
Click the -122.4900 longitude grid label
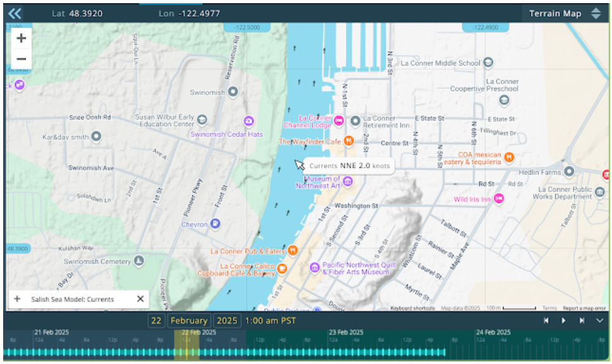click(485, 27)
